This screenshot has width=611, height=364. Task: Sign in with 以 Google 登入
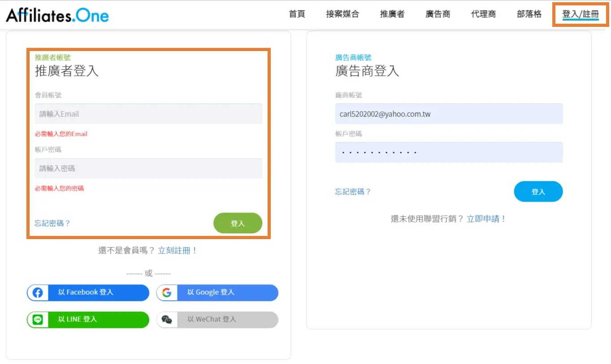pyautogui.click(x=217, y=293)
